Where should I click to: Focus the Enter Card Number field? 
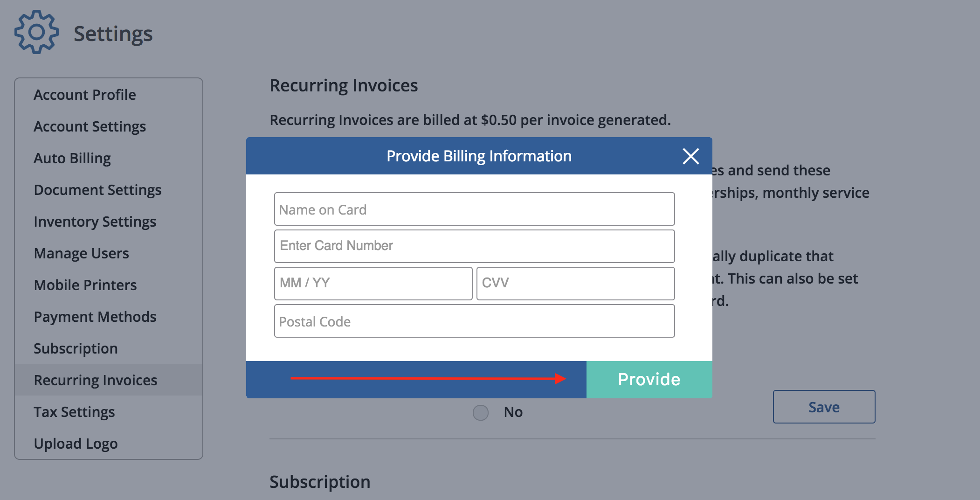(474, 246)
